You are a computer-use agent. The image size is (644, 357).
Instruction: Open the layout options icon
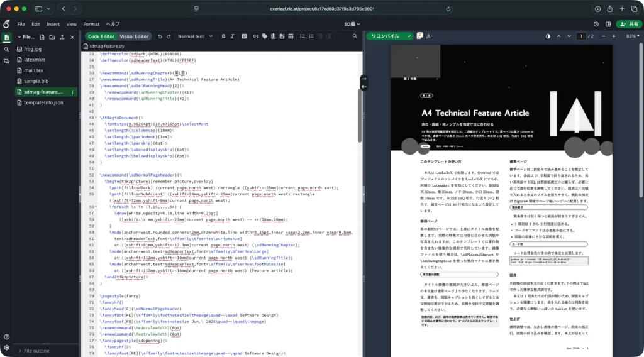(608, 25)
